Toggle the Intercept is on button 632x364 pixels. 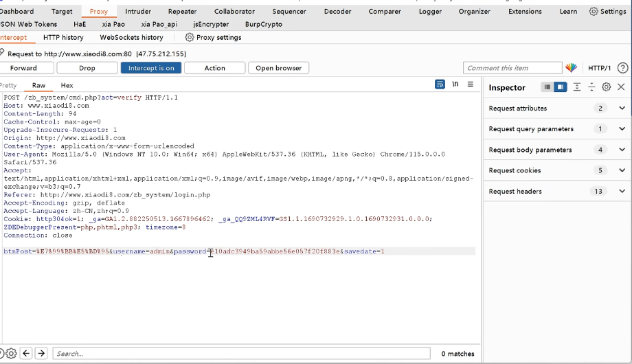tap(151, 68)
